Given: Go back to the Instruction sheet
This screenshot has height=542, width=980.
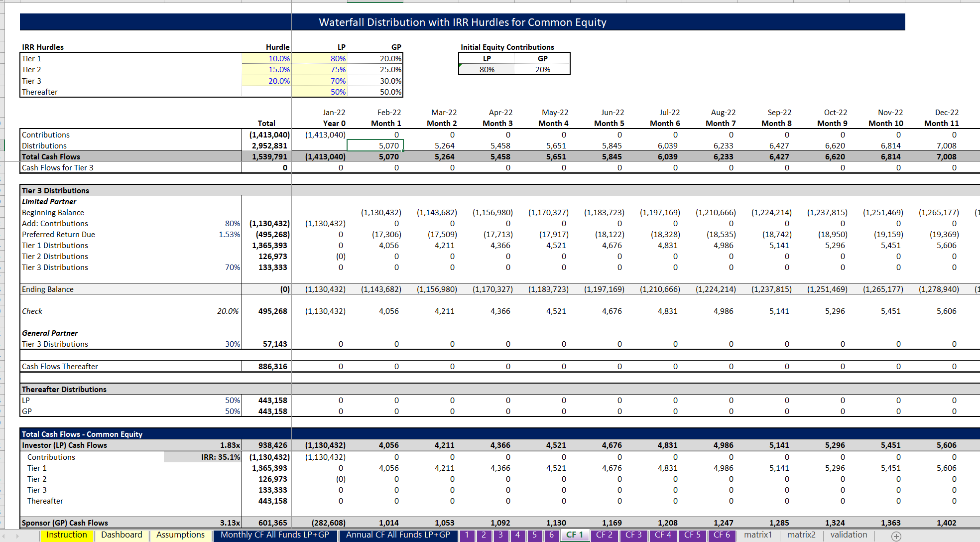Looking at the screenshot, I should (66, 535).
